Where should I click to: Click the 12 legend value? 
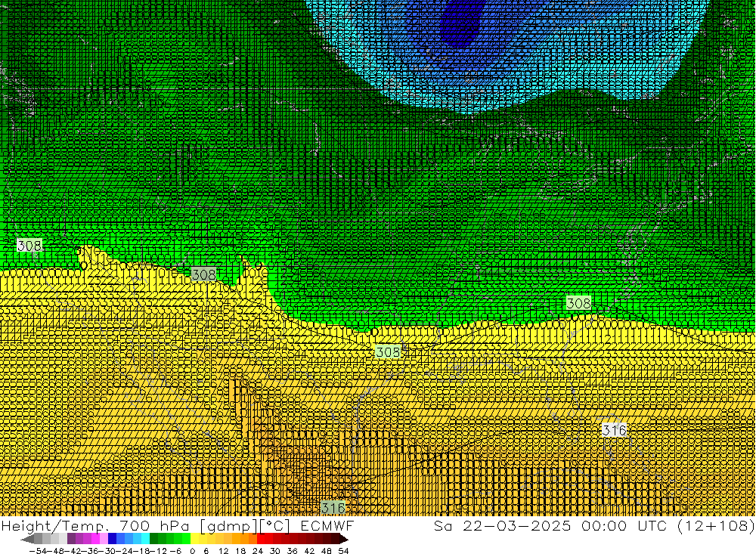click(x=223, y=551)
